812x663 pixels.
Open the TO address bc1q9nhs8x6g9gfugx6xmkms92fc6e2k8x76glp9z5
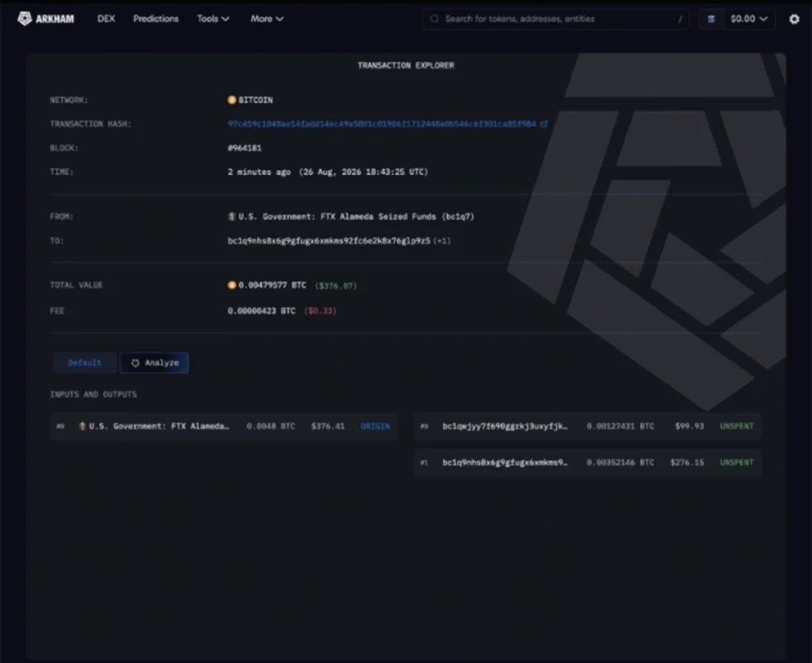tap(329, 241)
